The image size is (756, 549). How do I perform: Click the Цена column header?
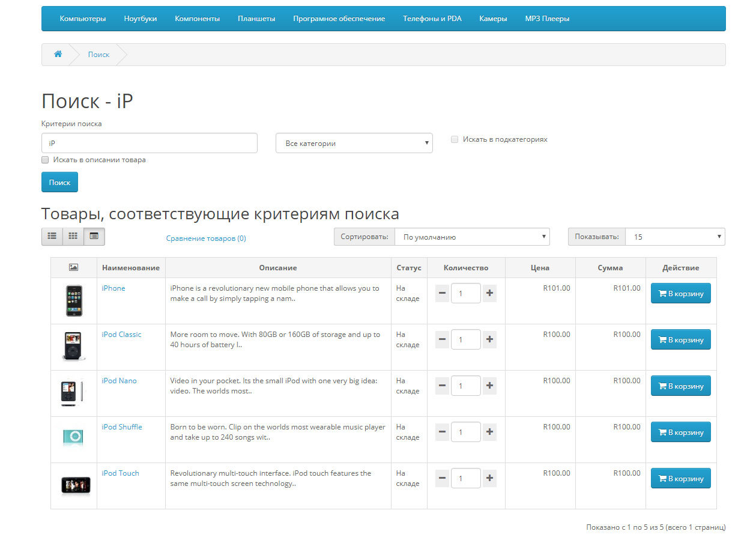[x=540, y=268]
